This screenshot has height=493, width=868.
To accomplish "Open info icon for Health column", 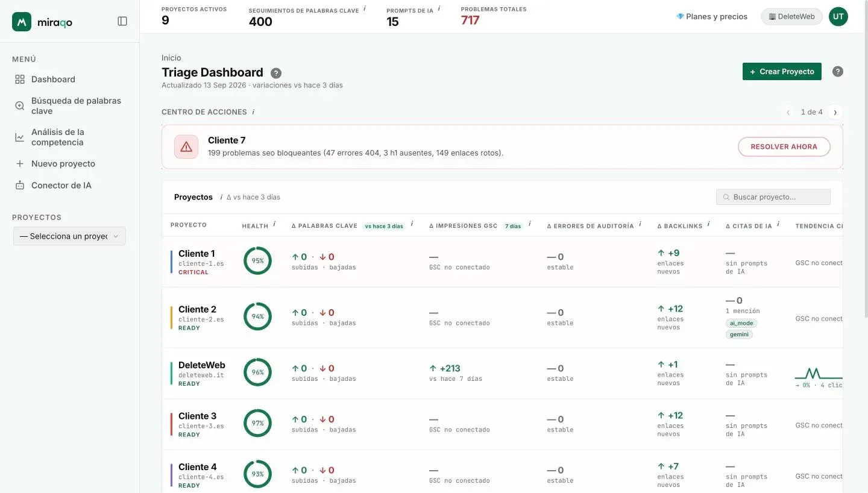I will (x=274, y=224).
